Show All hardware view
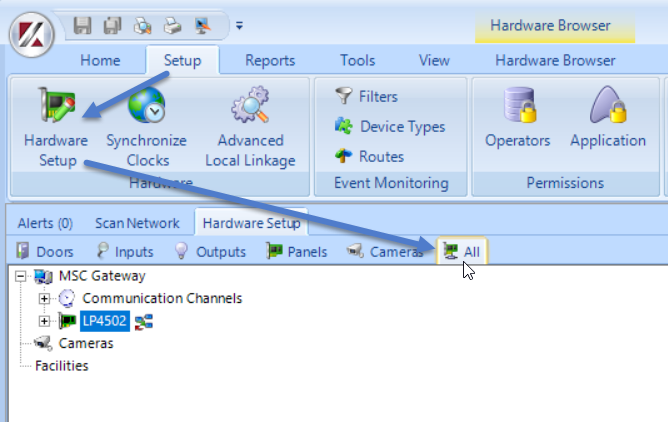This screenshot has height=422, width=668. tap(462, 251)
